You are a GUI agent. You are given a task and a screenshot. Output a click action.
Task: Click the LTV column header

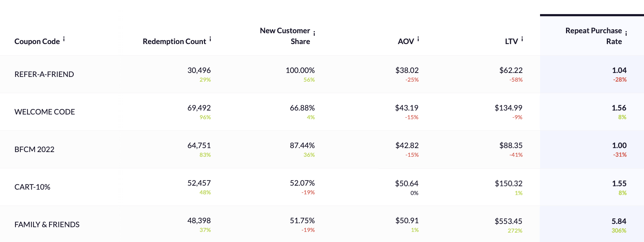511,42
